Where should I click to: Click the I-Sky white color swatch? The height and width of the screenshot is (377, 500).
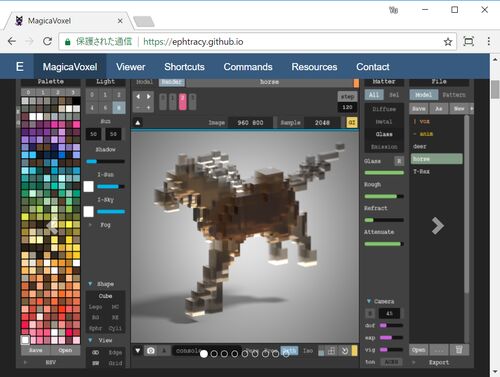88,212
